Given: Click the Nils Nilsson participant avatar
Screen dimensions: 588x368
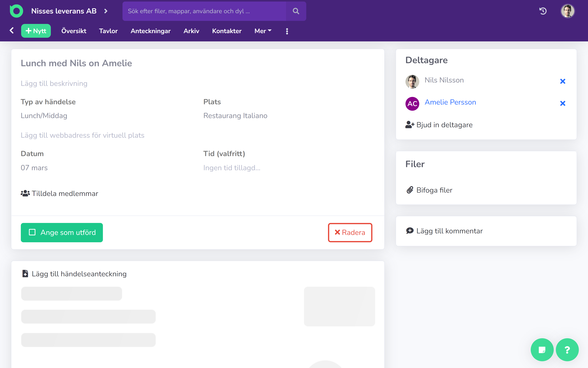Looking at the screenshot, I should point(412,82).
